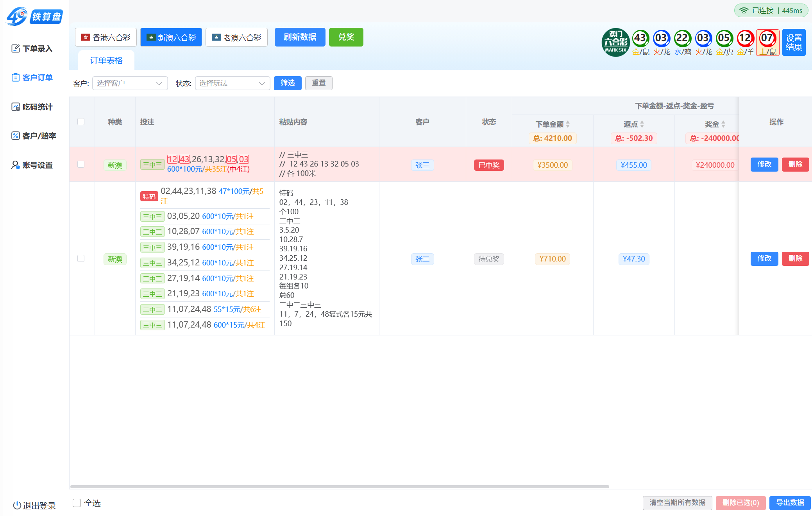Click the 二中二 bet tag
The height and width of the screenshot is (516, 812).
tap(152, 310)
